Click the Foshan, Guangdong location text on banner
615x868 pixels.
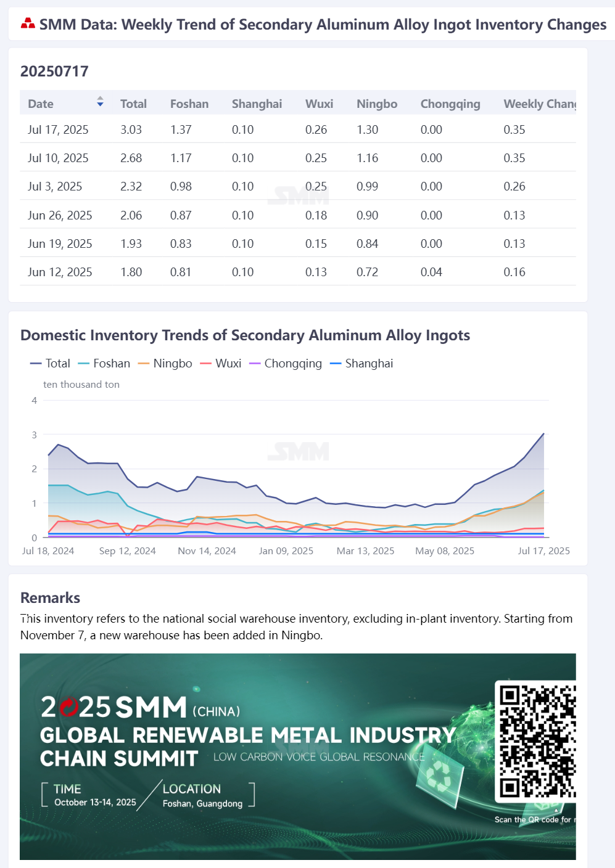pyautogui.click(x=202, y=803)
